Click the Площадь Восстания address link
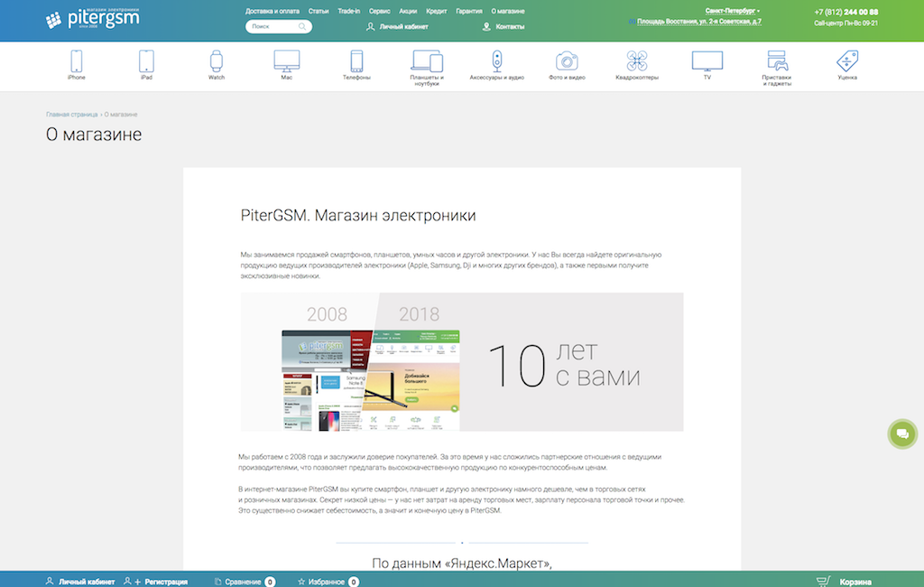924x587 pixels. coord(699,22)
